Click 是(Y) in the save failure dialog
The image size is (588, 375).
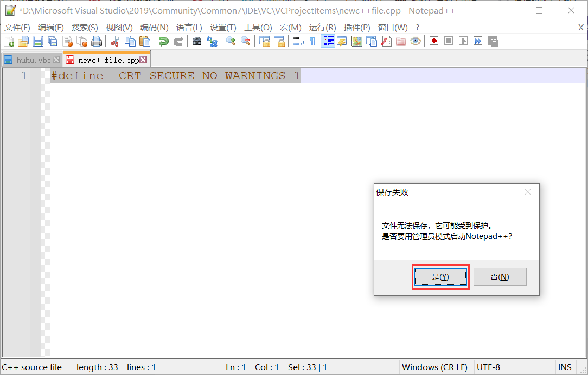pos(440,276)
